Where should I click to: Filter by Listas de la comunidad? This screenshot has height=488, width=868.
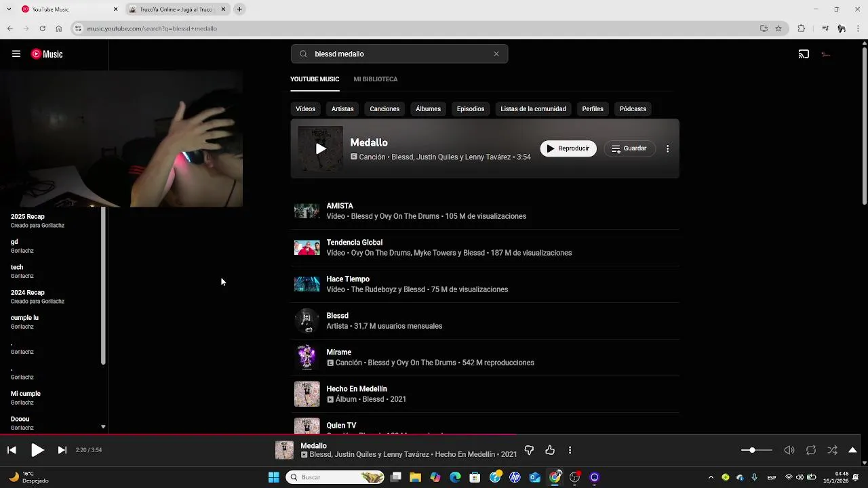point(533,108)
